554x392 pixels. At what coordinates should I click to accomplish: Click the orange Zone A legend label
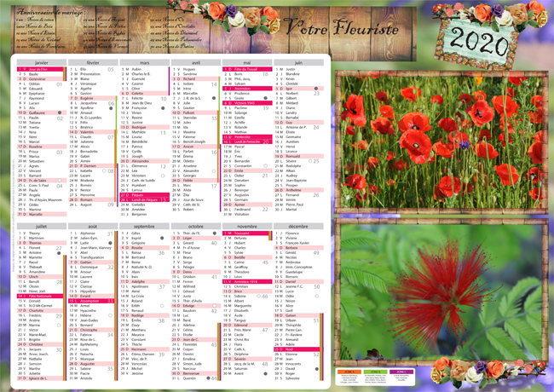click(352, 371)
